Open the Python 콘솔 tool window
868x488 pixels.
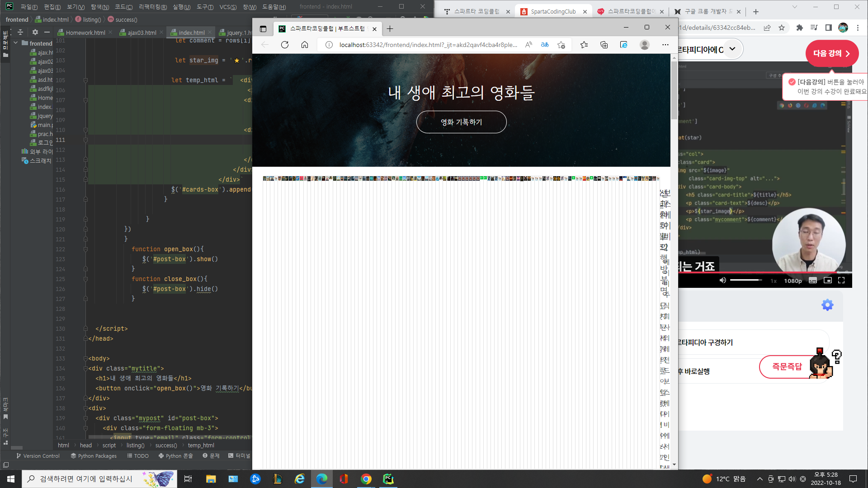(175, 456)
